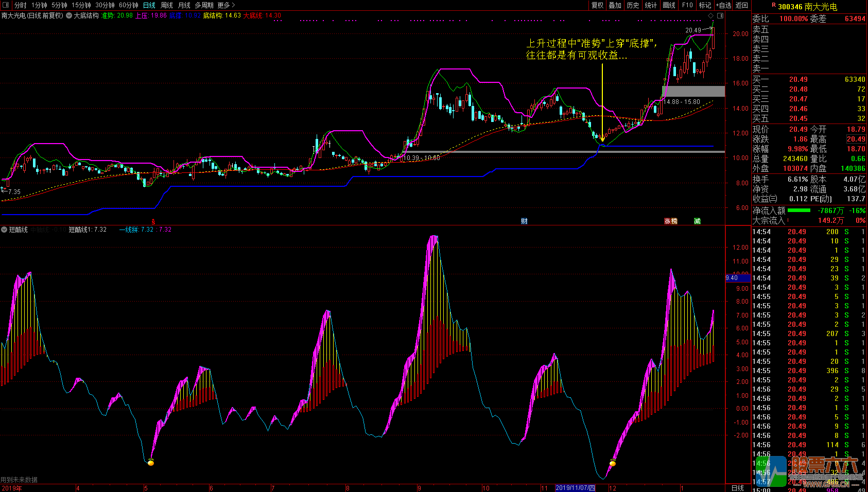Viewport: 868px width, 492px height.
Task: Click the 返回 back button
Action: [x=741, y=5]
